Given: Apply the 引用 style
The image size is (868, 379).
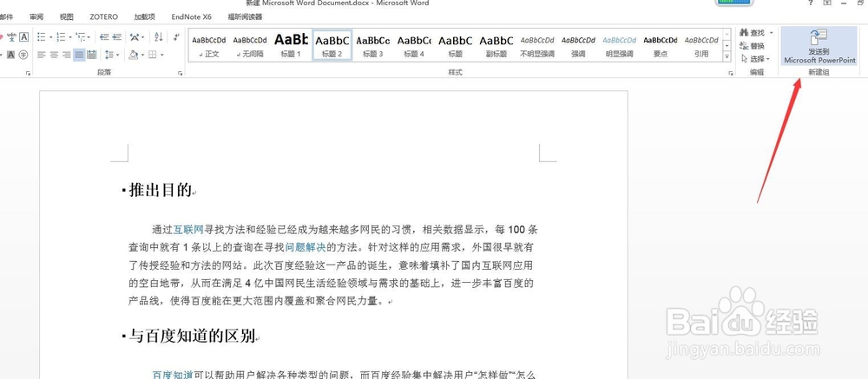Looking at the screenshot, I should 700,46.
